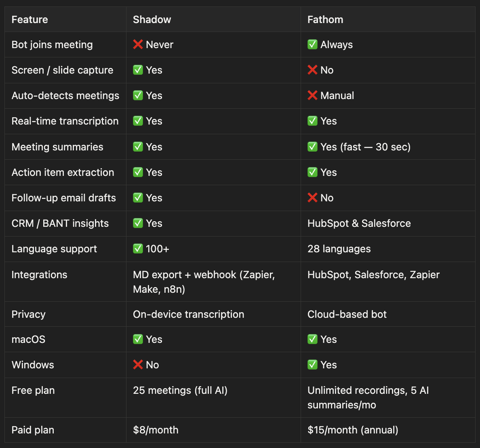Click the '$8/month' price under Shadow
This screenshot has height=448, width=480.
click(x=155, y=430)
